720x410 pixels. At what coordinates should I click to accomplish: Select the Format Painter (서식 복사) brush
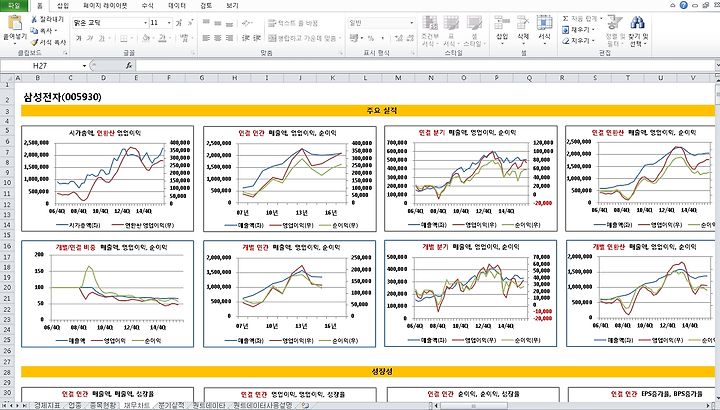[34, 42]
